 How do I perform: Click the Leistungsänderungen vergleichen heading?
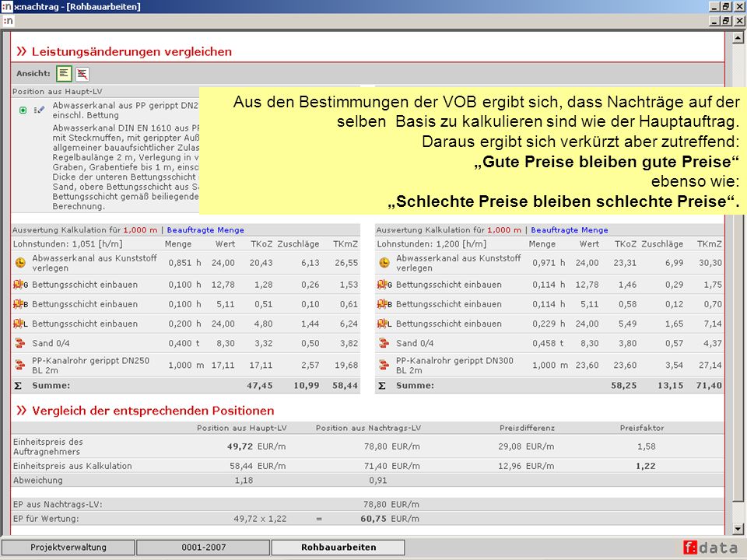[132, 51]
